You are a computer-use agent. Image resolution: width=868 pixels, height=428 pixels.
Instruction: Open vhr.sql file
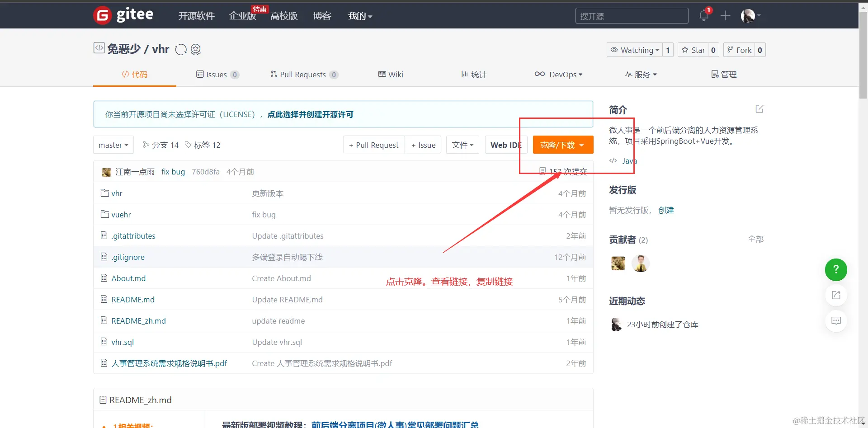pyautogui.click(x=123, y=342)
